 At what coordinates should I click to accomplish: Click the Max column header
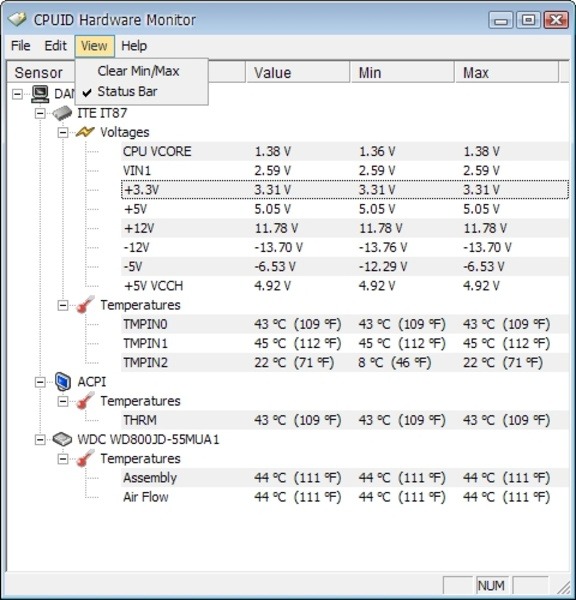[506, 73]
